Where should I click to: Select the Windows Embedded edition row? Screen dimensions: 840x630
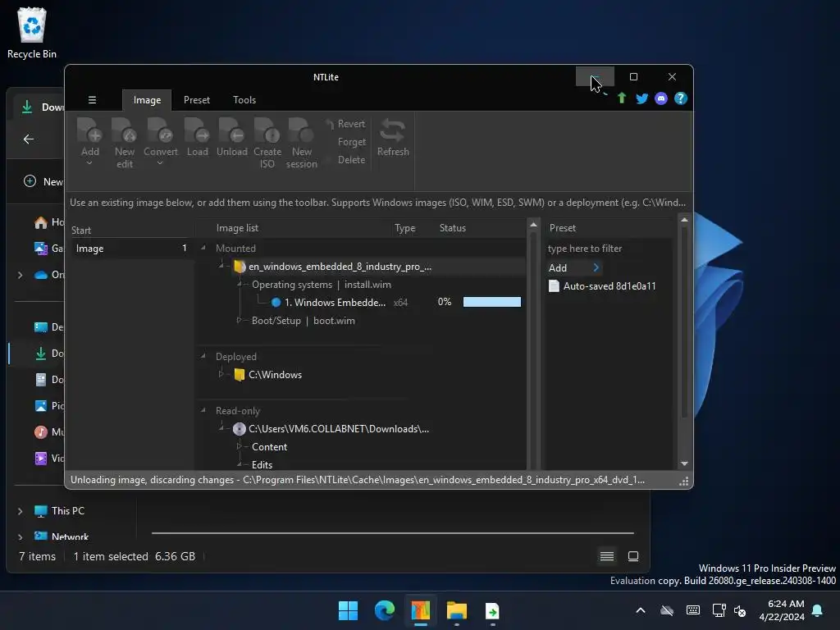(335, 302)
